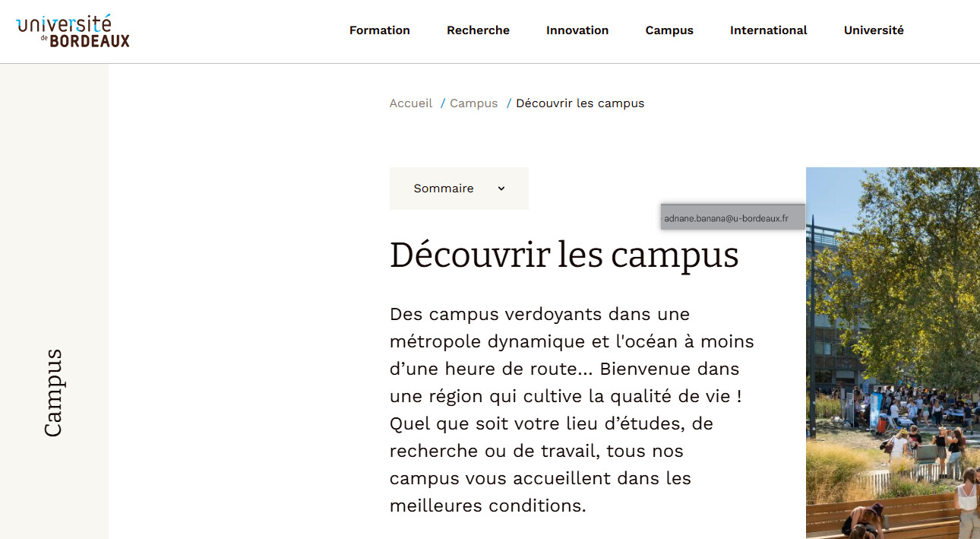Go to Accueil in breadcrumb
Image resolution: width=980 pixels, height=539 pixels.
411,103
